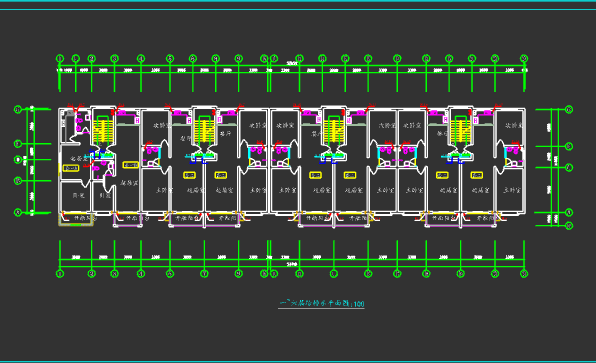The image size is (596, 363).
Task: Click the overall length dimension text above the plan
Action: pos(292,63)
